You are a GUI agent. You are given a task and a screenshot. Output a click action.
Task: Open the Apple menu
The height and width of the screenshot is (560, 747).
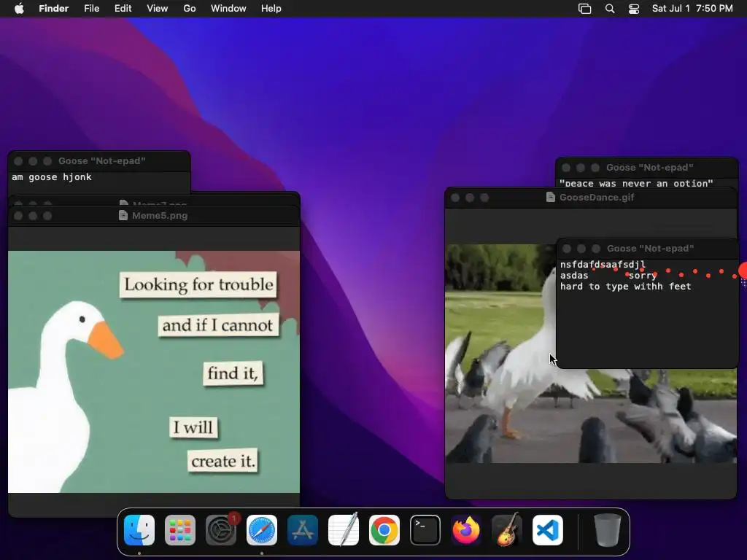[19, 9]
